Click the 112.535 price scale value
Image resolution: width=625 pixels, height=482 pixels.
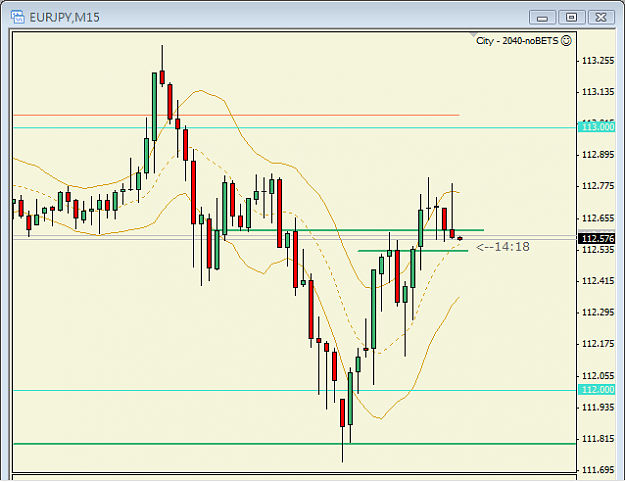click(598, 250)
